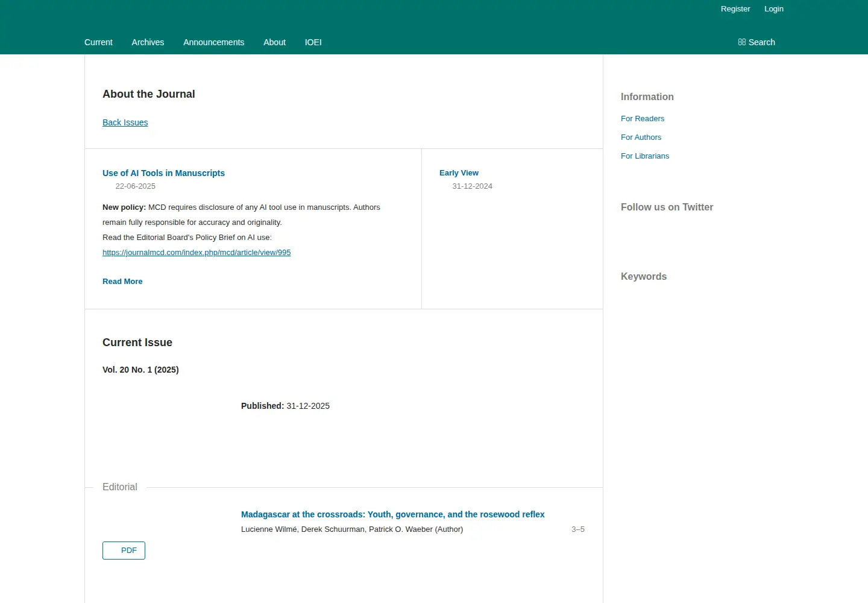Open the Archives menu item
Image resolution: width=868 pixels, height=603 pixels.
click(x=148, y=42)
